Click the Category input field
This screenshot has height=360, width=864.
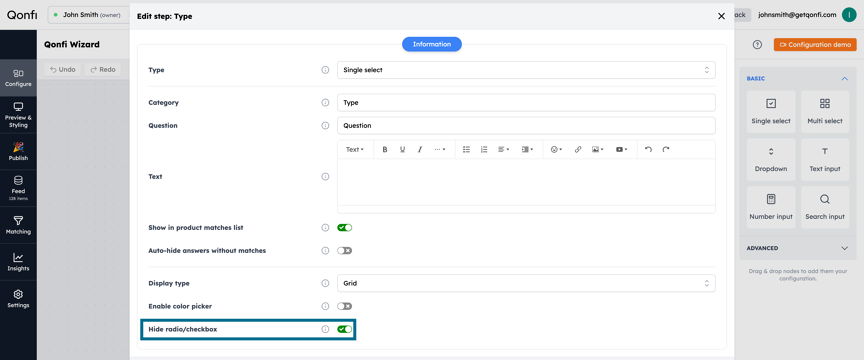pos(526,103)
